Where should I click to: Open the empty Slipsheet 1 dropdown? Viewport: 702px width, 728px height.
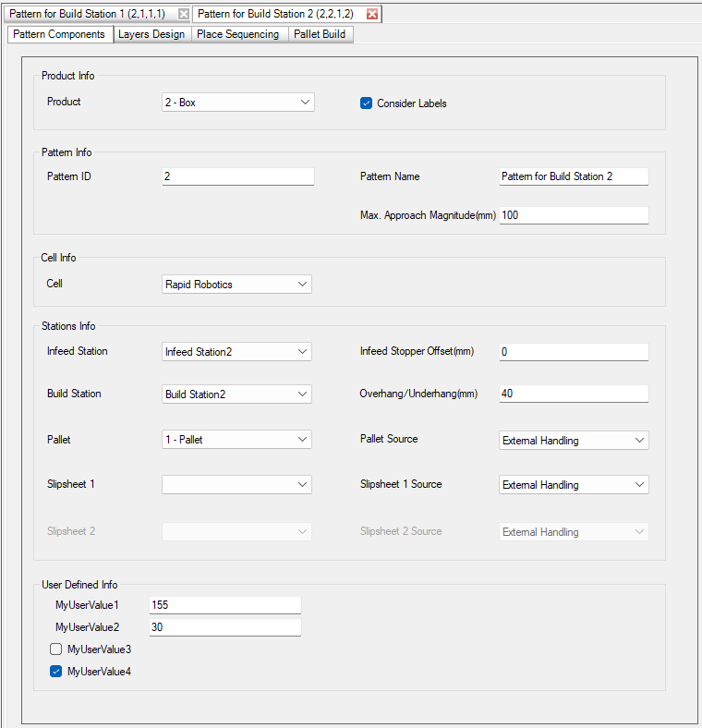[x=236, y=485]
